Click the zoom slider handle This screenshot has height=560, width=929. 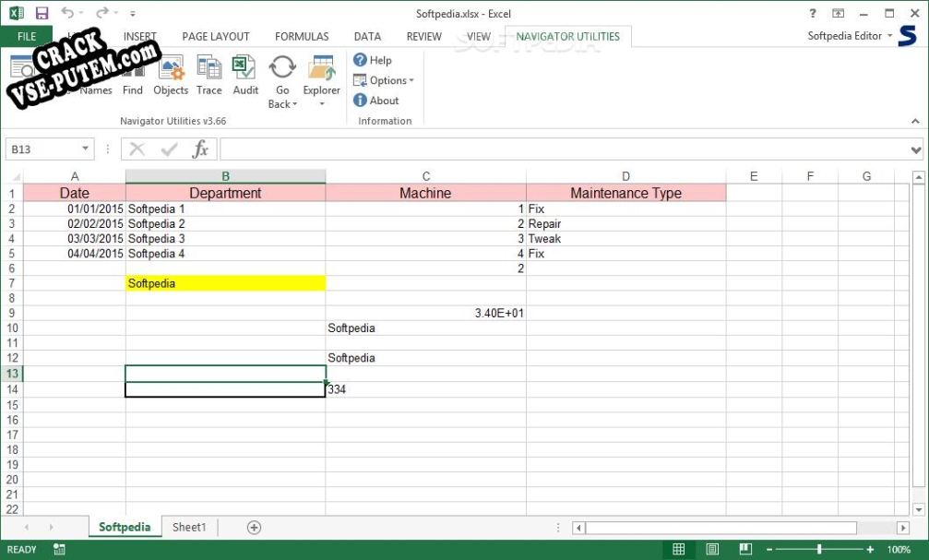click(x=819, y=549)
